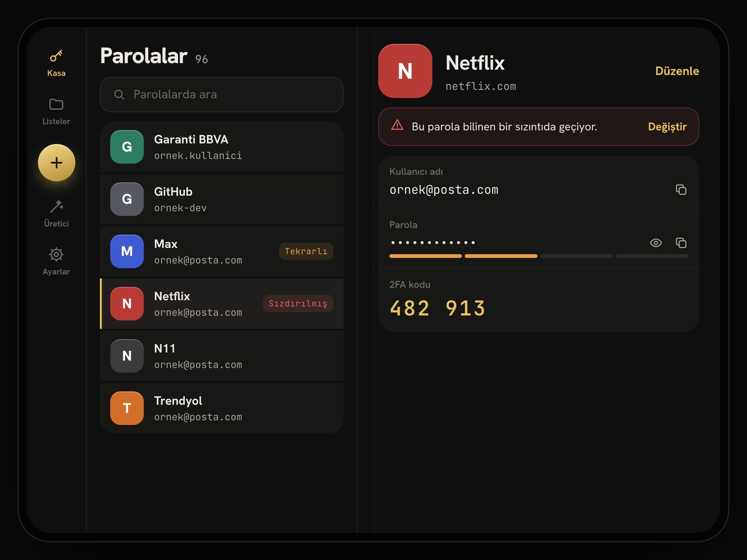Edit entry via Düzenle
Image resolution: width=747 pixels, height=560 pixels.
(677, 71)
